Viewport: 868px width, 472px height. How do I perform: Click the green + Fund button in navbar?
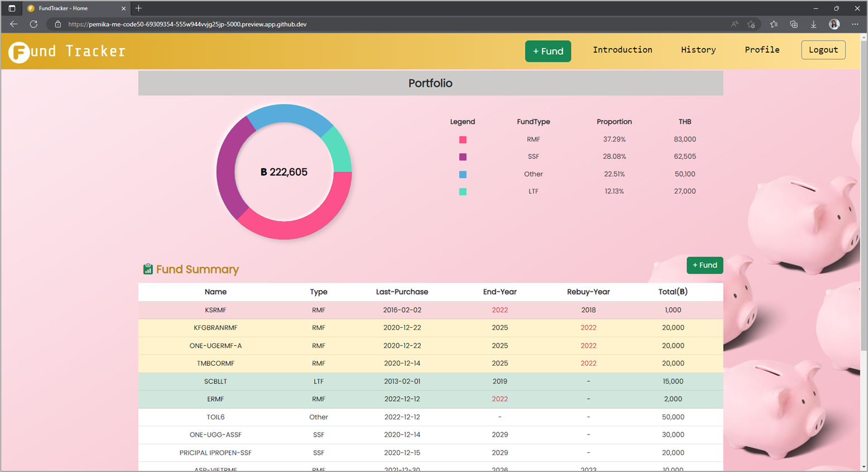(548, 51)
